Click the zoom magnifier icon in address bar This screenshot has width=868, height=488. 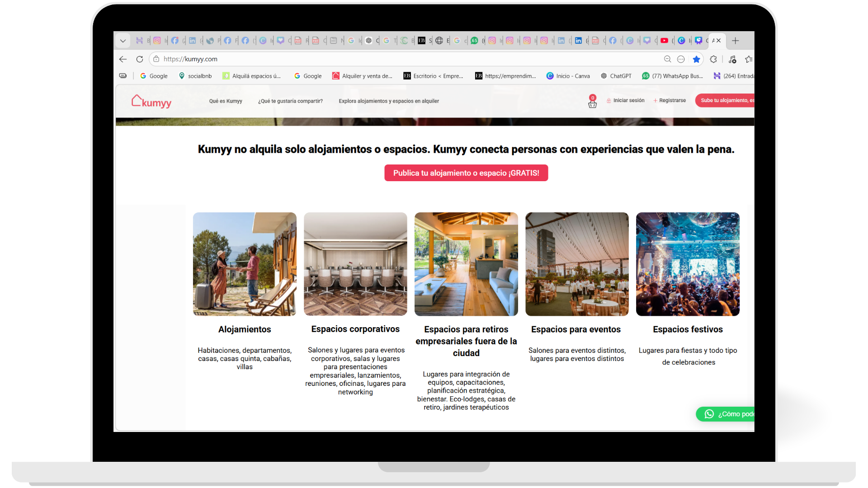(x=667, y=59)
